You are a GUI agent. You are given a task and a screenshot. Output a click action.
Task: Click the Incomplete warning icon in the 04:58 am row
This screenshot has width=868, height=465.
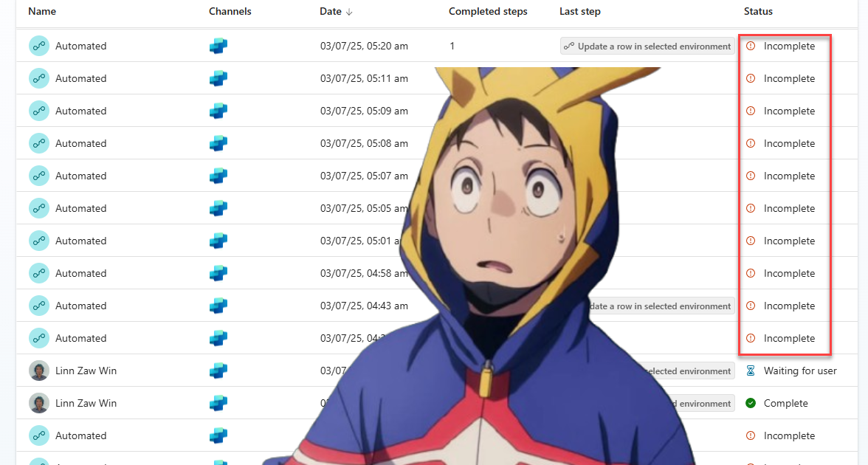tap(751, 273)
